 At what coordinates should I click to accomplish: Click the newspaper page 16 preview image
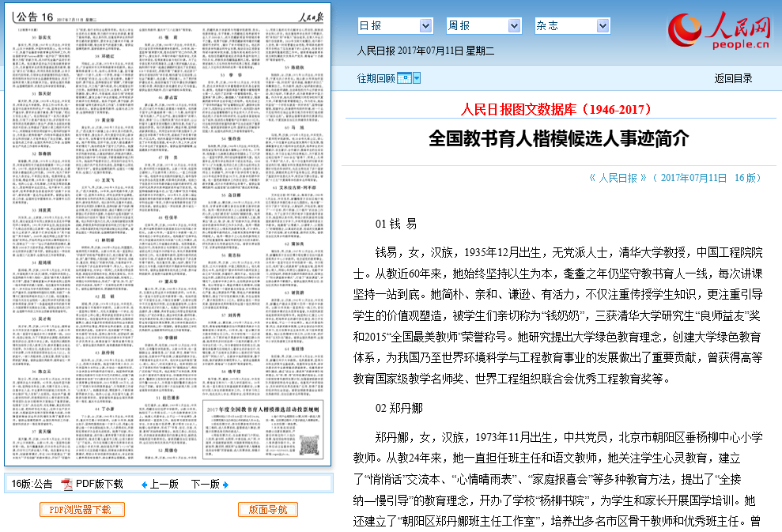tap(168, 235)
